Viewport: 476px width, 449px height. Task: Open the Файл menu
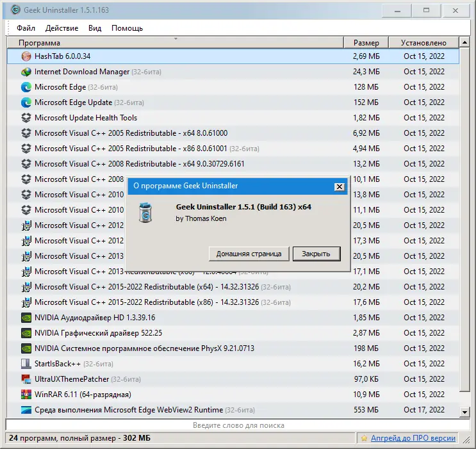coord(26,28)
